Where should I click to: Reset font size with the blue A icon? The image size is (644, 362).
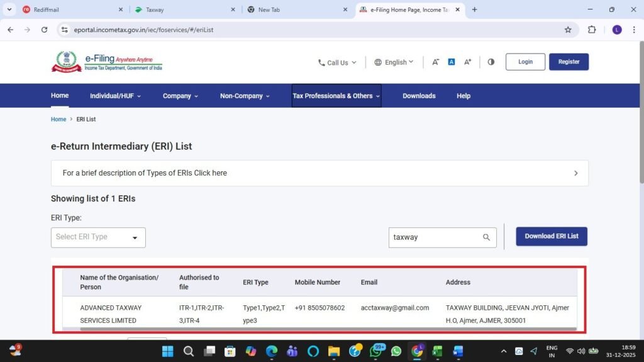tap(452, 62)
